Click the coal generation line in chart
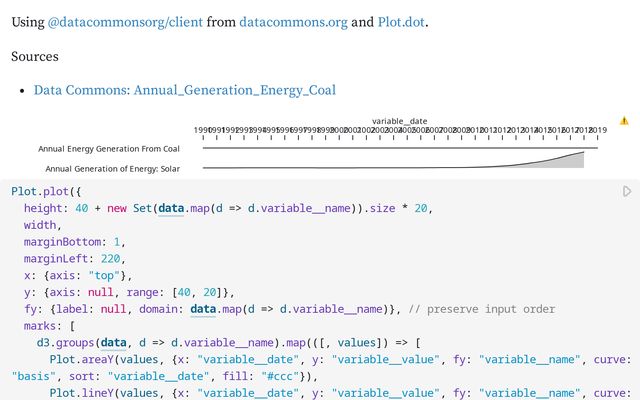Image resolution: width=640 pixels, height=400 pixels. [x=400, y=148]
